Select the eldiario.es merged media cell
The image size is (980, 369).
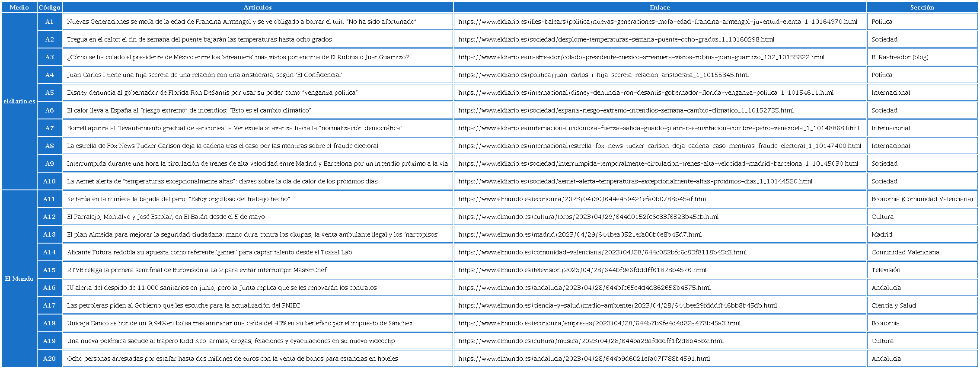pos(19,101)
